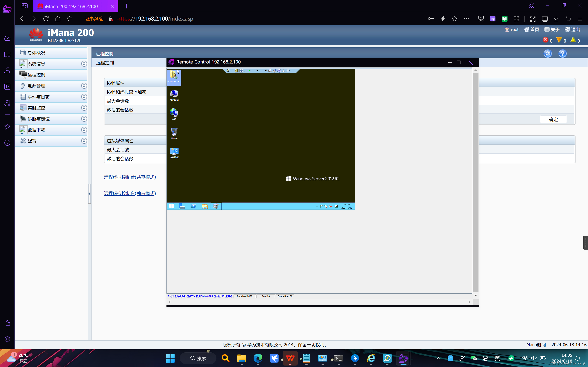
Task: Select 远程控制 in the sidebar menu
Action: tap(36, 75)
